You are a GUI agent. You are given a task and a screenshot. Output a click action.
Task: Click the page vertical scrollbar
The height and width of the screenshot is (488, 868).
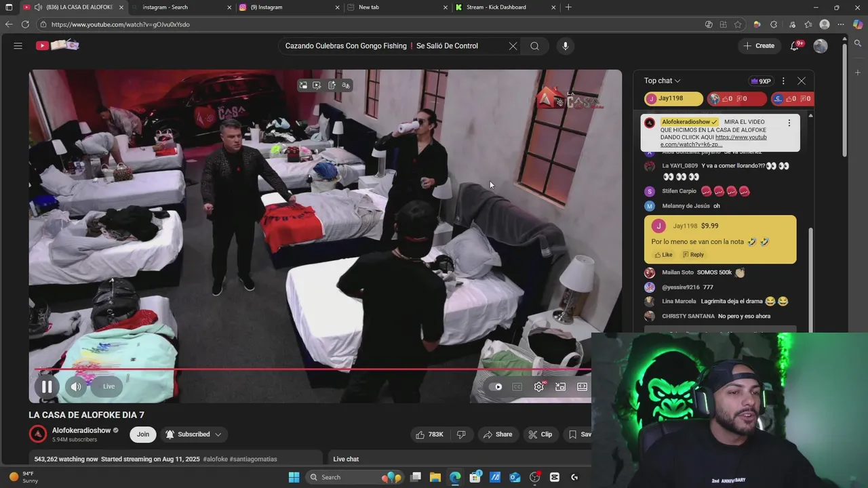(844, 102)
